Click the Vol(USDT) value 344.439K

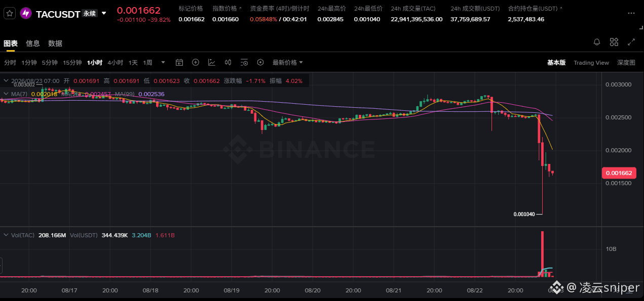point(114,235)
